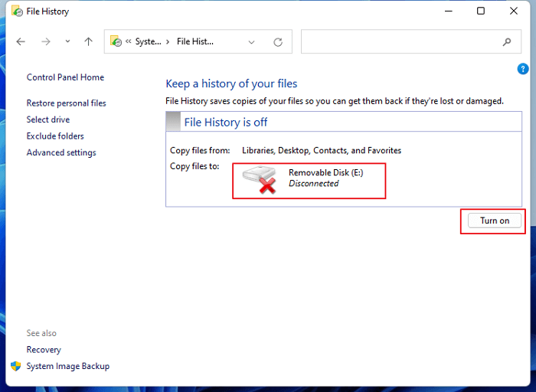Click the search magnifier icon
Viewport: 536px width, 392px height.
tap(506, 42)
